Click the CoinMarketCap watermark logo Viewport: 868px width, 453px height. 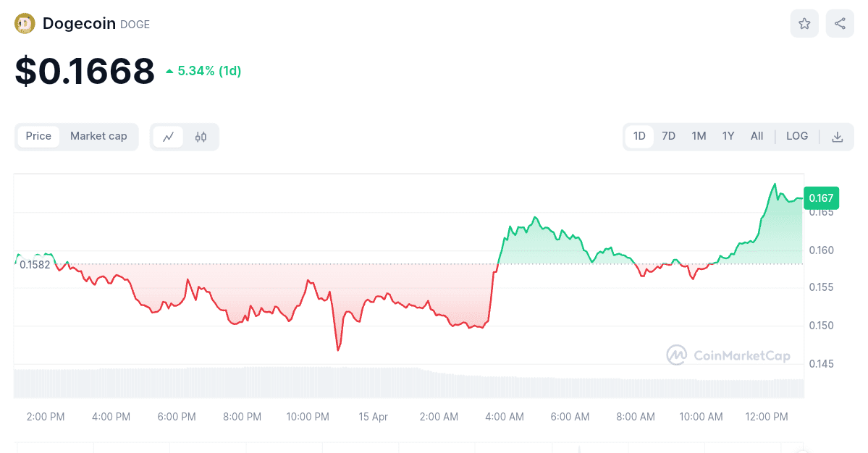(x=728, y=355)
